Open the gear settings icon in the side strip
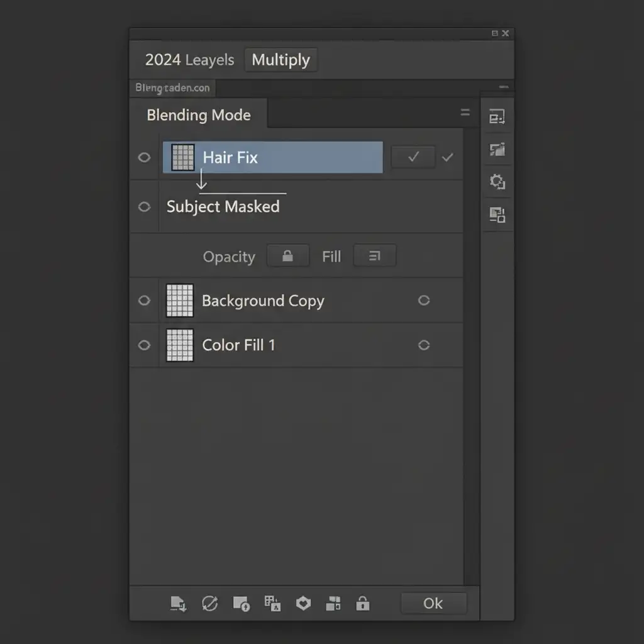The image size is (644, 644). pos(497,182)
